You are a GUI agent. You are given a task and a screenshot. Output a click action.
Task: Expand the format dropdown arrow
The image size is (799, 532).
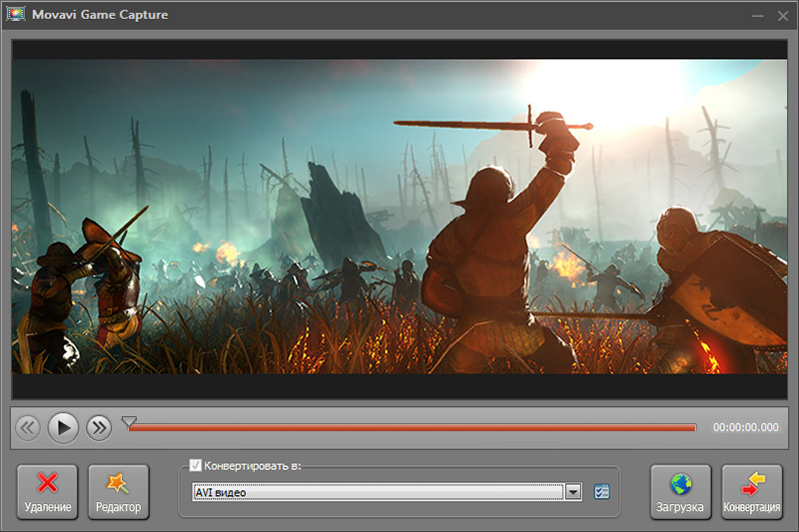point(573,492)
